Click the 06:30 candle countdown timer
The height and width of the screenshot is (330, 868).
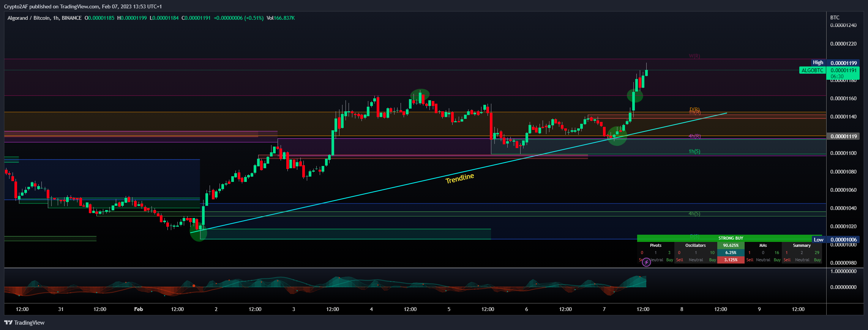(x=837, y=76)
